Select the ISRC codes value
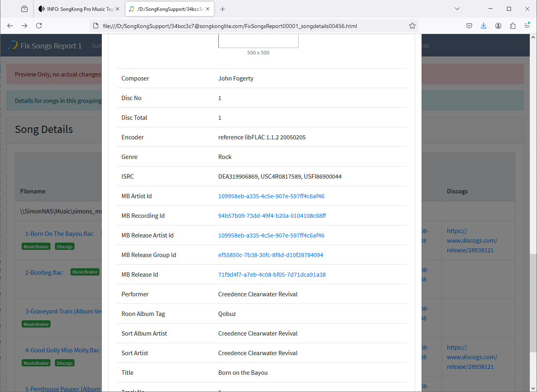 (280, 177)
